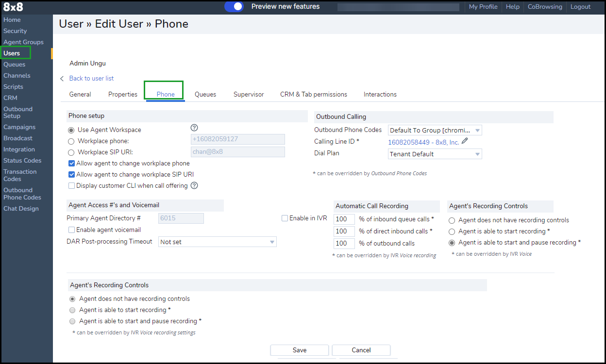Viewport: 606px width, 364px height.
Task: Toggle the Preview new features switch
Action: 234,6
